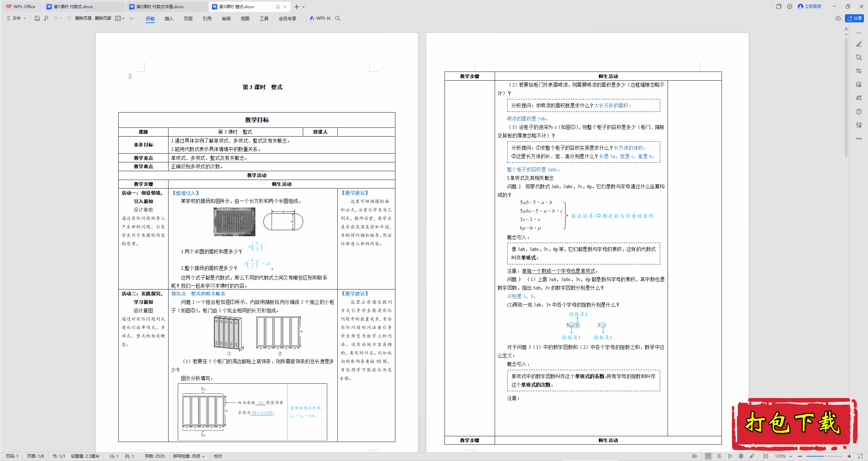Open the 120% zoom level dropdown
The image size is (868, 461).
tap(783, 456)
